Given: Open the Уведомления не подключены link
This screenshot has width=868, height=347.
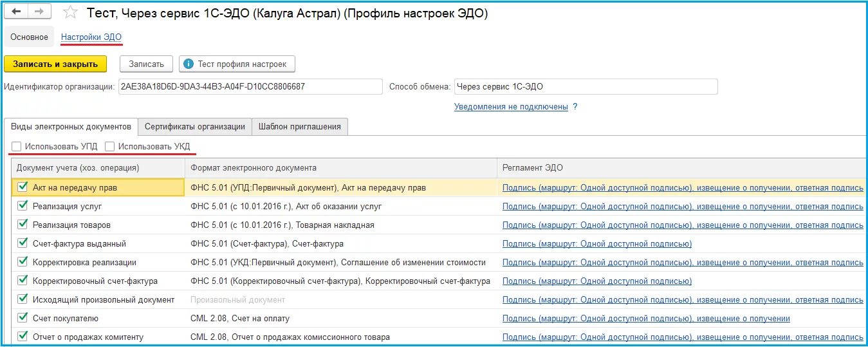Looking at the screenshot, I should [511, 107].
